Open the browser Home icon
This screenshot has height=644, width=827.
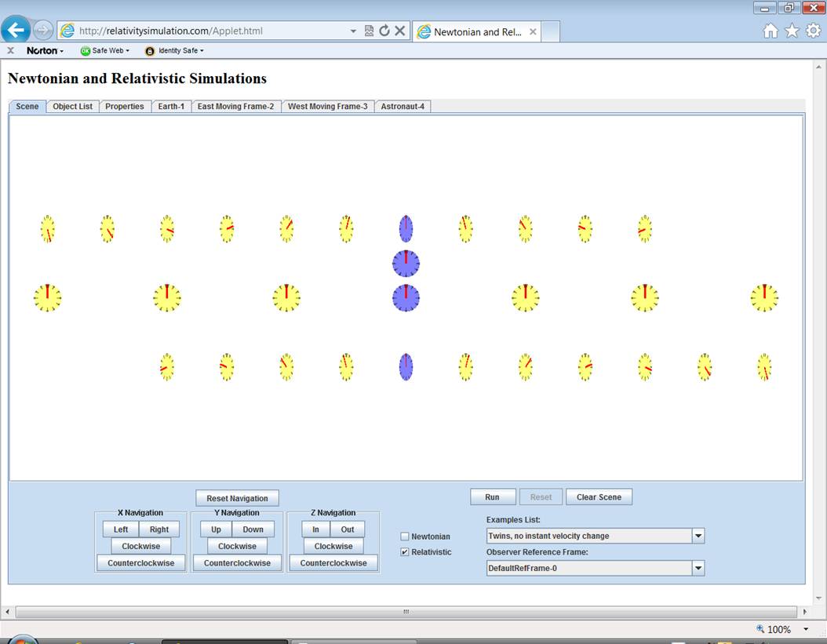click(771, 31)
